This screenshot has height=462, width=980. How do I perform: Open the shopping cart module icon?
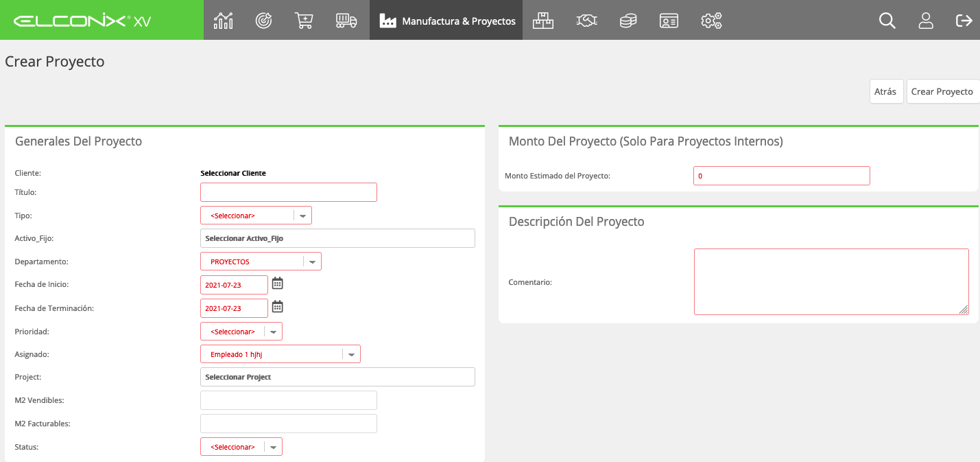[304, 21]
